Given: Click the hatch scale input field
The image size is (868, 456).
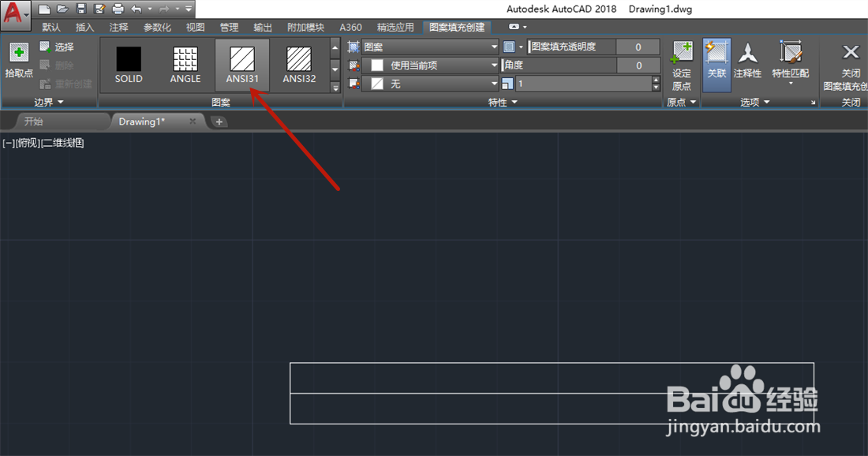Looking at the screenshot, I should [584, 84].
